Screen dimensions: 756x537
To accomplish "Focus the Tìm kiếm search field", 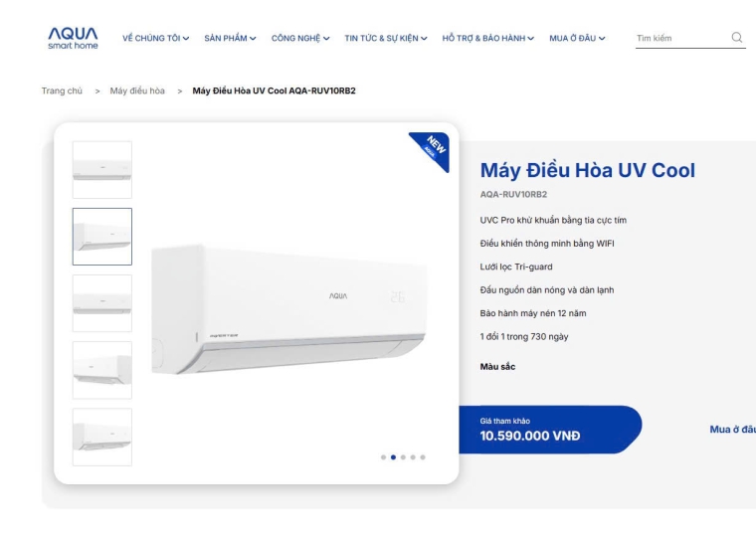I will 682,38.
